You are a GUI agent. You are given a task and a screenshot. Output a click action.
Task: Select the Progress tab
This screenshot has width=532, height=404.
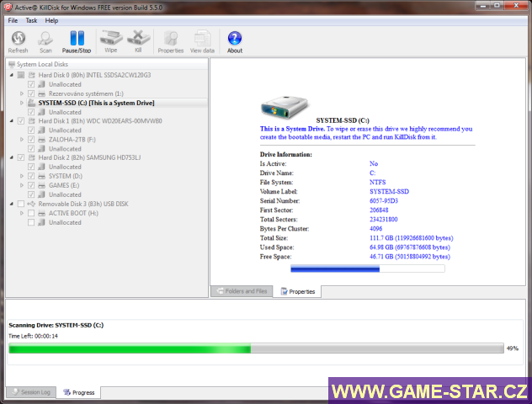tap(79, 392)
